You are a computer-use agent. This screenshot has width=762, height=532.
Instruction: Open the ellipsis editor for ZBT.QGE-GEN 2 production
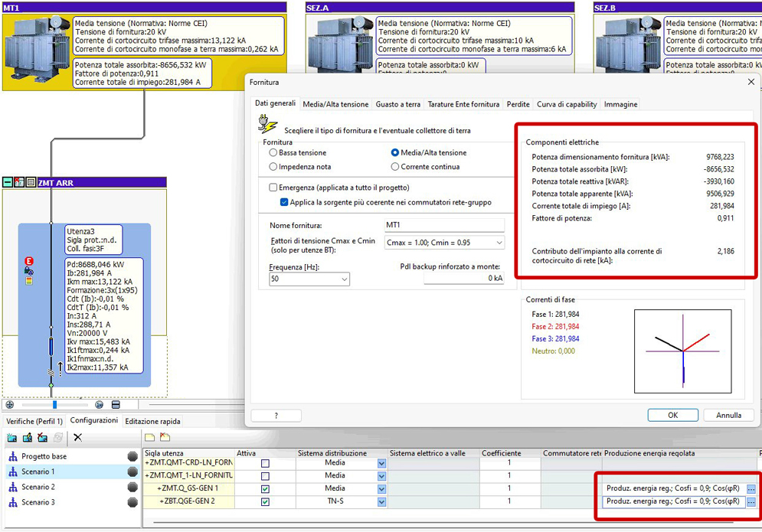point(751,501)
